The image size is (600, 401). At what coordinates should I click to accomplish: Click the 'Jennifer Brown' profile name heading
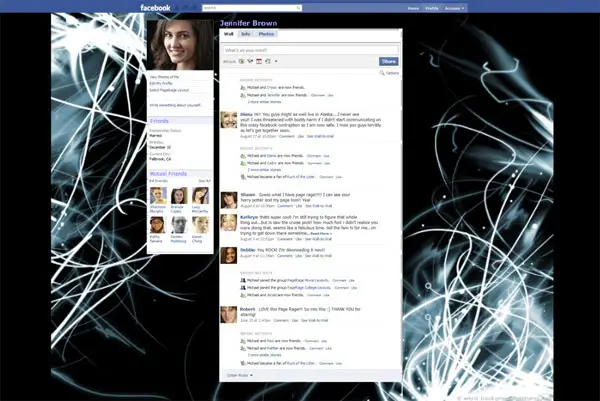point(249,23)
